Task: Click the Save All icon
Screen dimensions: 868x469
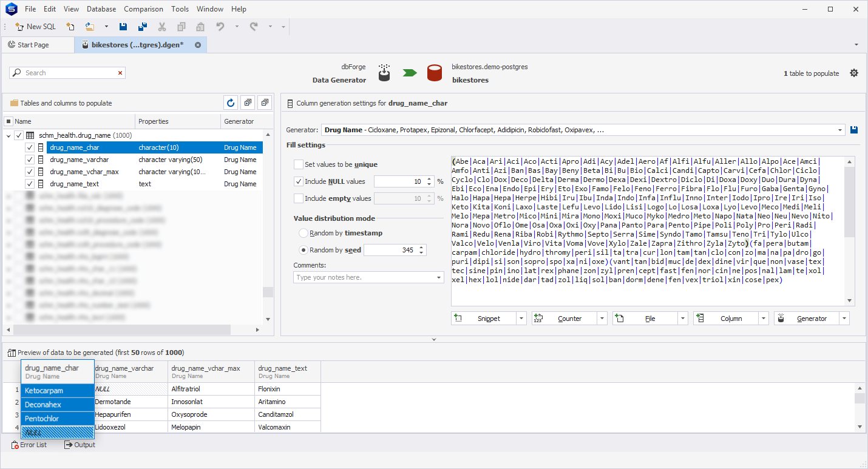Action: (143, 27)
